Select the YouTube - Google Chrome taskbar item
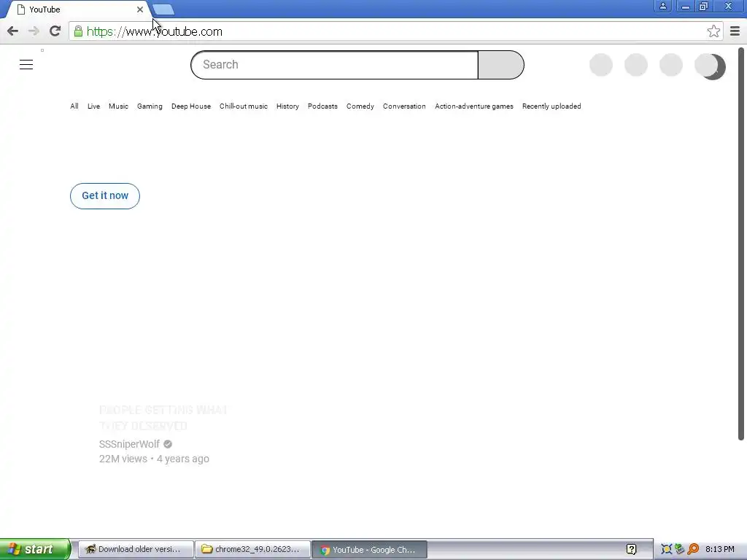Image resolution: width=747 pixels, height=560 pixels. click(369, 550)
